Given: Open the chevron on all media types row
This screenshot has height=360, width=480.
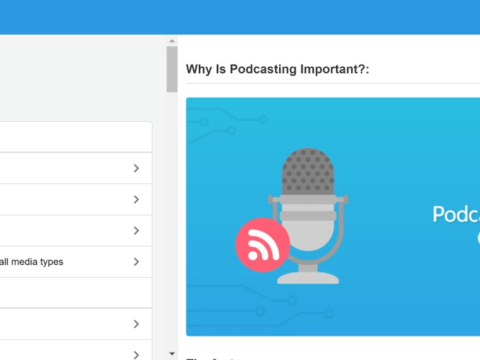Looking at the screenshot, I should point(136,262).
